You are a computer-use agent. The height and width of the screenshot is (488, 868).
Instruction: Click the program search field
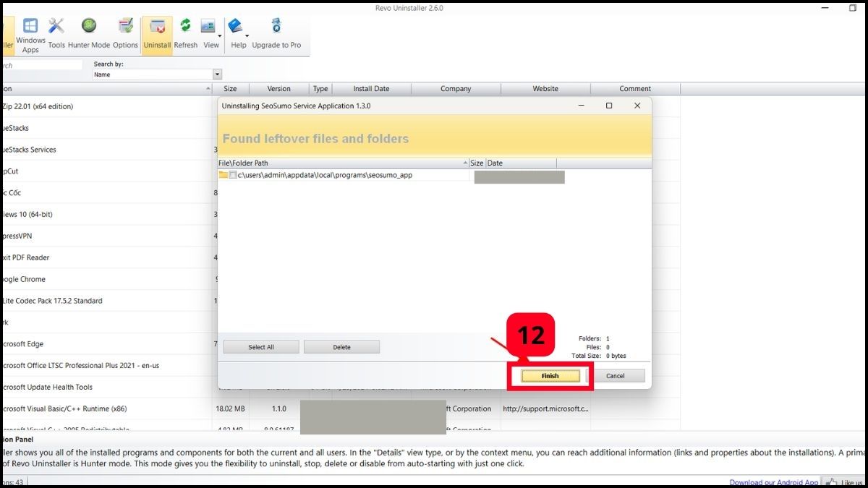[x=41, y=65]
